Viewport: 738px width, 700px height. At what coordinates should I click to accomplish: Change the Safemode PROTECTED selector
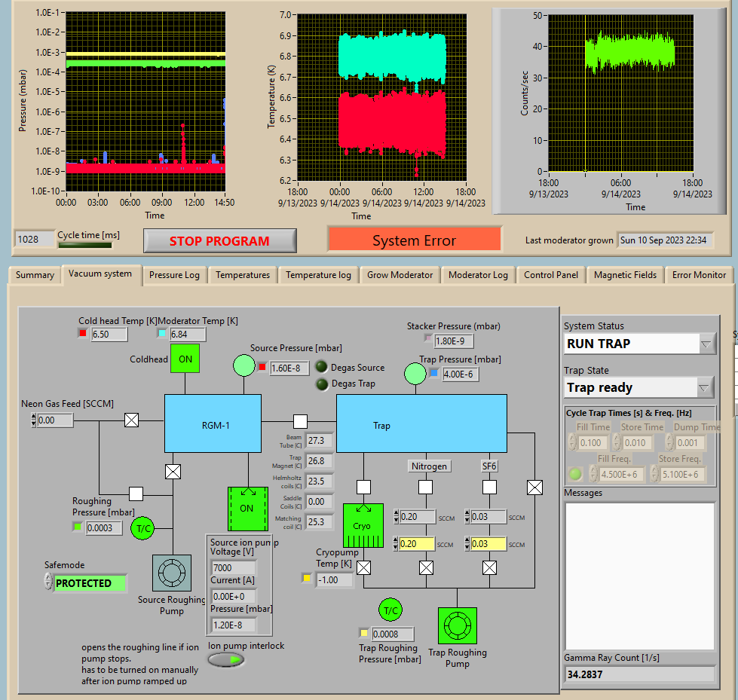(x=89, y=583)
